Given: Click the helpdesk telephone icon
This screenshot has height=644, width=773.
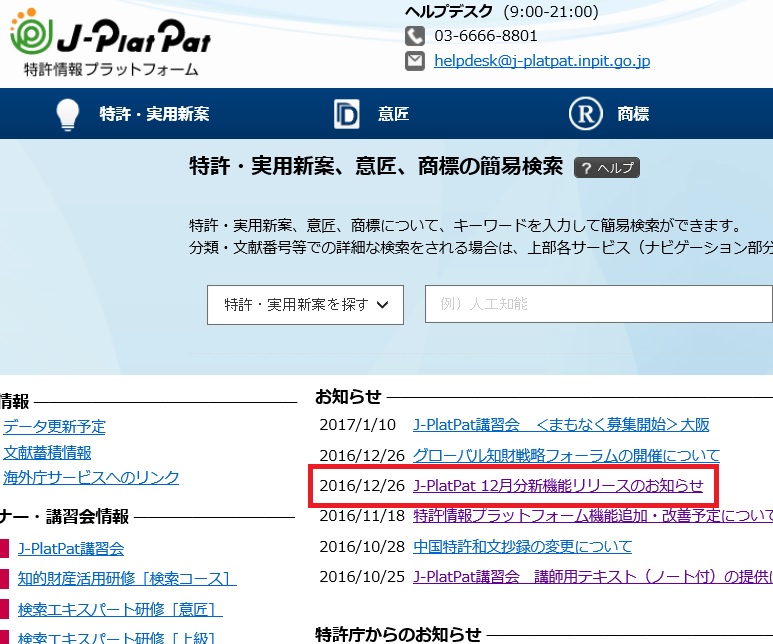Looking at the screenshot, I should [415, 36].
